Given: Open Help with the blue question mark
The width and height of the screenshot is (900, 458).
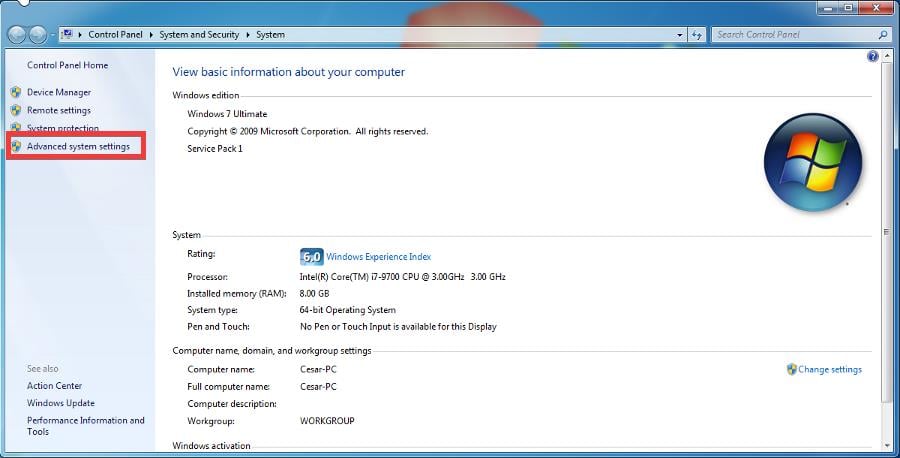Looking at the screenshot, I should [x=872, y=56].
